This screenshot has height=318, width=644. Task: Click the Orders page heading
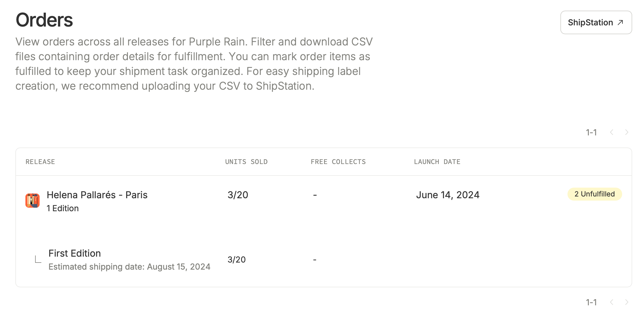[44, 20]
